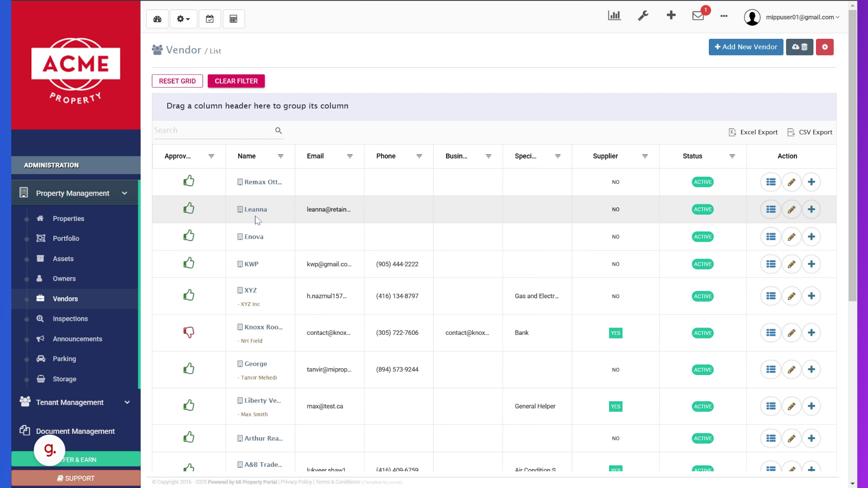This screenshot has width=868, height=488.
Task: Click list view action for George row
Action: pyautogui.click(x=771, y=370)
